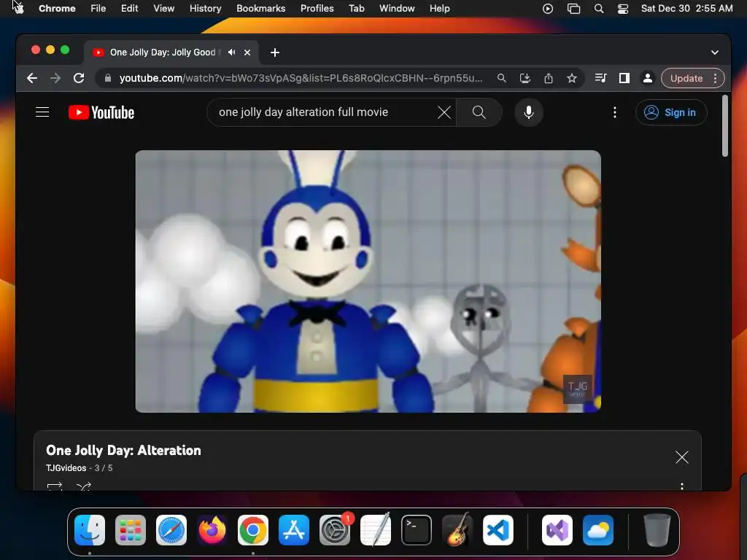Open Visual Studio Code from dock
747x560 pixels.
pyautogui.click(x=498, y=530)
